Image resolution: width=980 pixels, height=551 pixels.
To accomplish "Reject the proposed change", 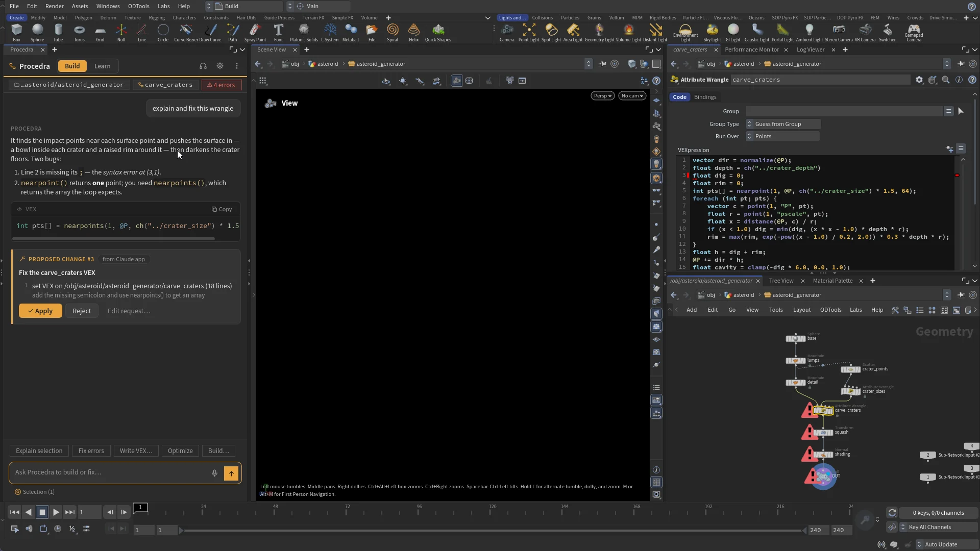I will pos(82,311).
